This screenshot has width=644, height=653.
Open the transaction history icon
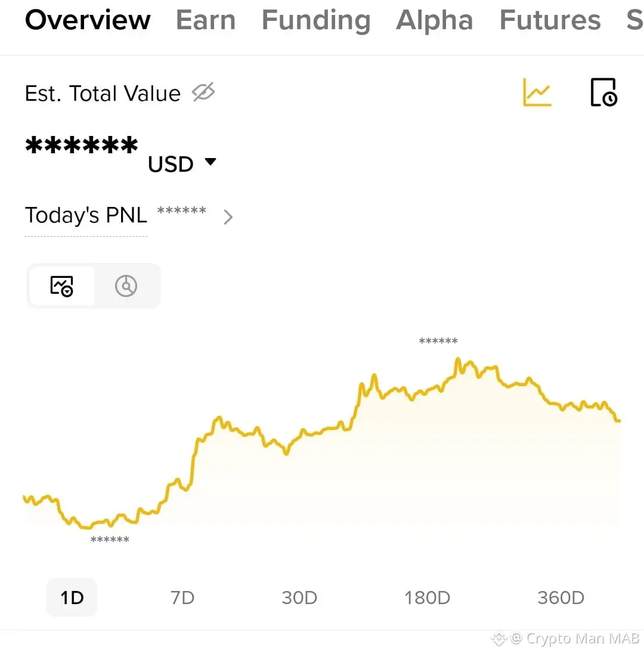click(x=603, y=92)
